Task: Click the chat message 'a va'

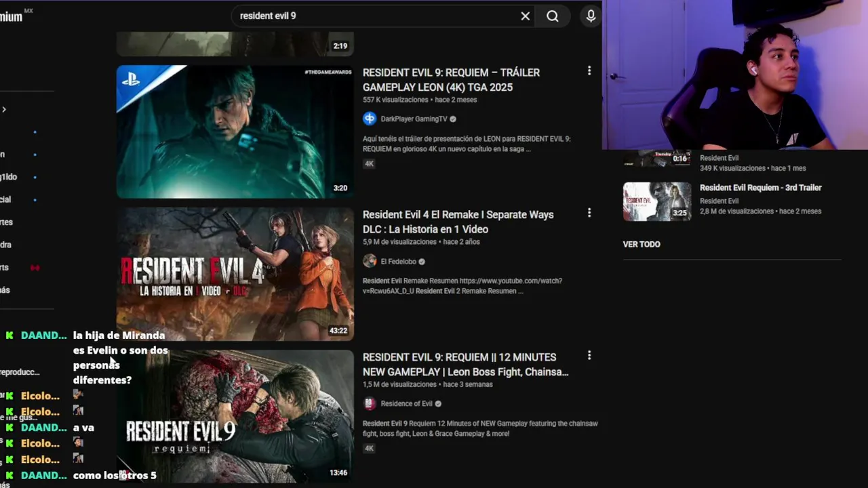Action: (83, 428)
